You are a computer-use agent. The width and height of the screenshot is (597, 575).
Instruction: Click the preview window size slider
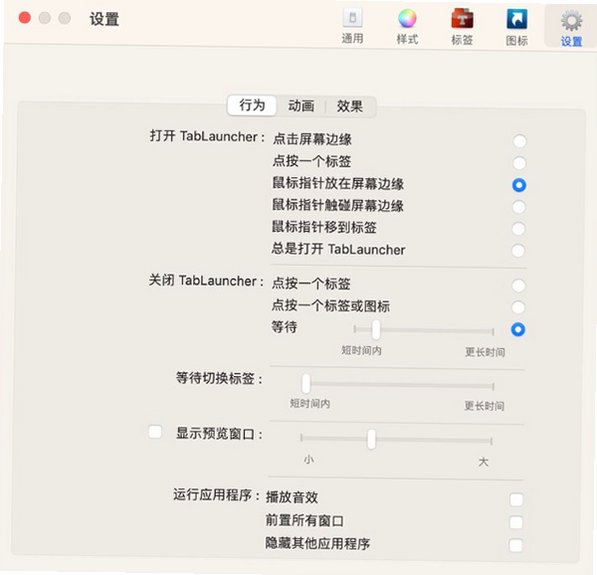[396, 440]
